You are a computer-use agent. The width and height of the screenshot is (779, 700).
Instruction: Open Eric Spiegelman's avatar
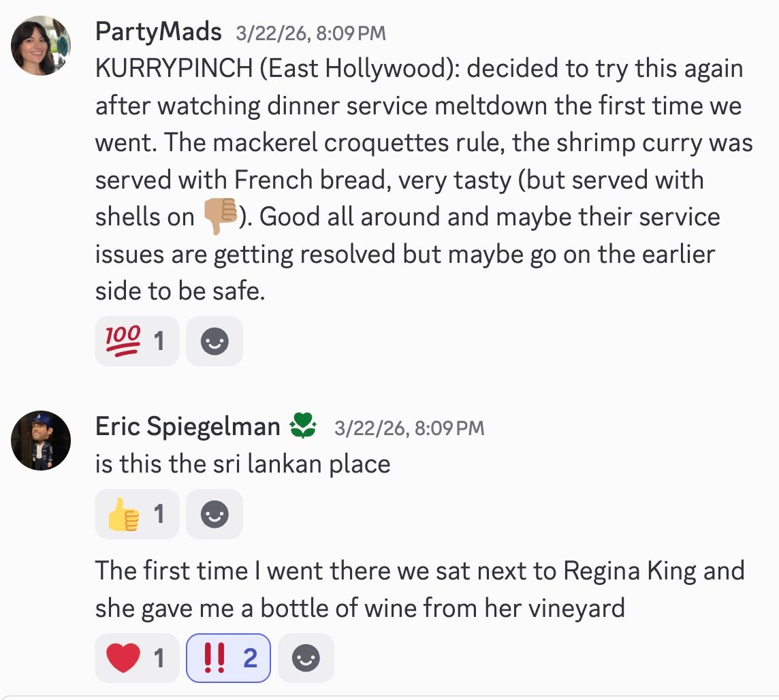(41, 441)
